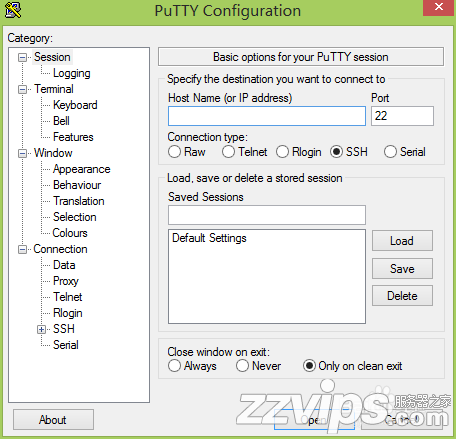456x439 pixels.
Task: Collapse the Connection category node
Action: click(22, 250)
